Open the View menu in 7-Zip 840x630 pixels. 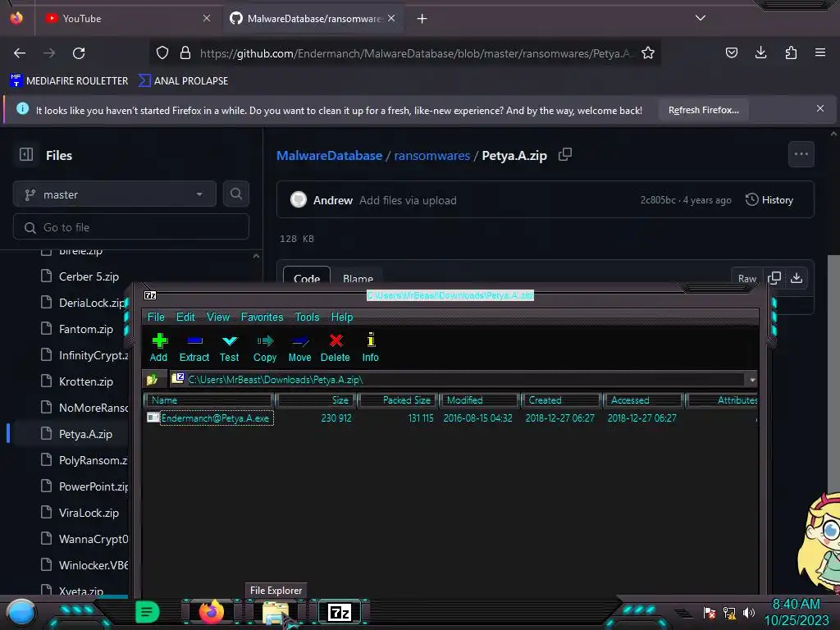pyautogui.click(x=218, y=317)
